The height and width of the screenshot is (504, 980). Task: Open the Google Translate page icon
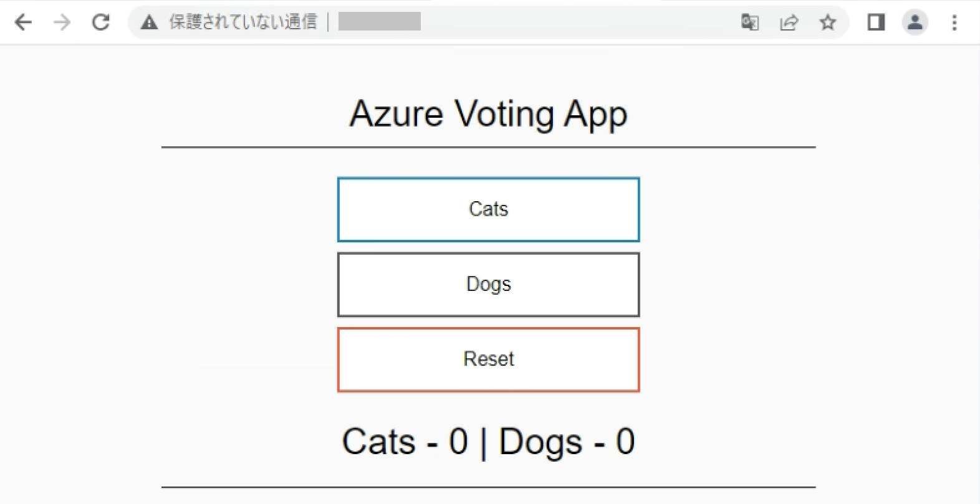[x=750, y=22]
